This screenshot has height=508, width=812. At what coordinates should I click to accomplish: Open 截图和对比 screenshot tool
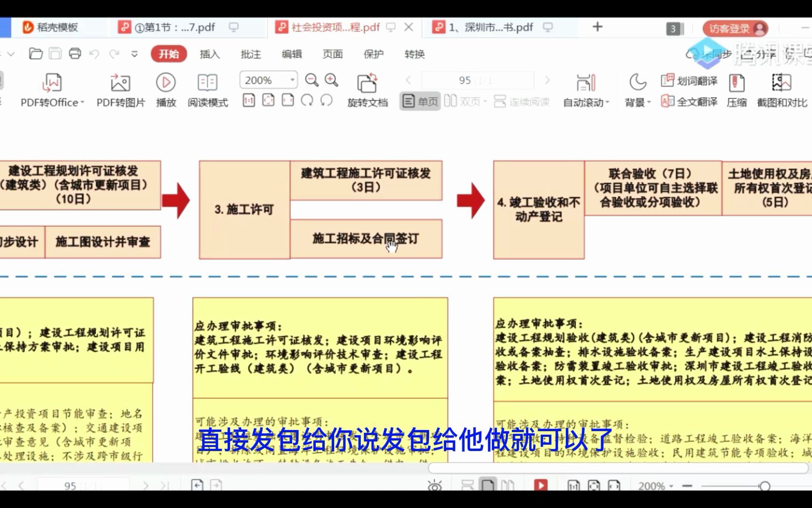782,90
